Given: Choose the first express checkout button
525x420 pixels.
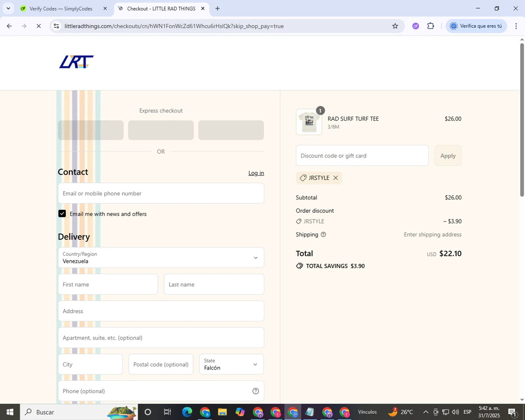Looking at the screenshot, I should [91, 130].
